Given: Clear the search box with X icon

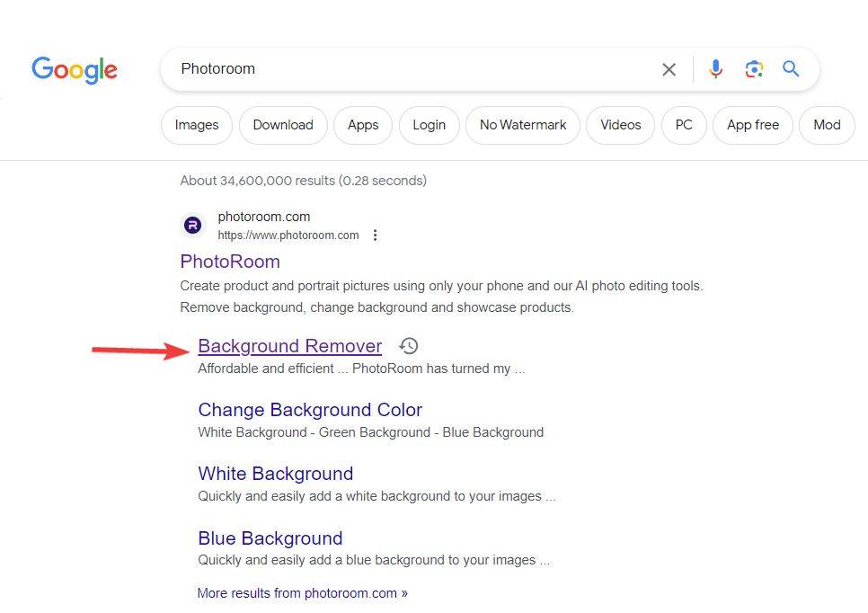Looking at the screenshot, I should coord(669,69).
